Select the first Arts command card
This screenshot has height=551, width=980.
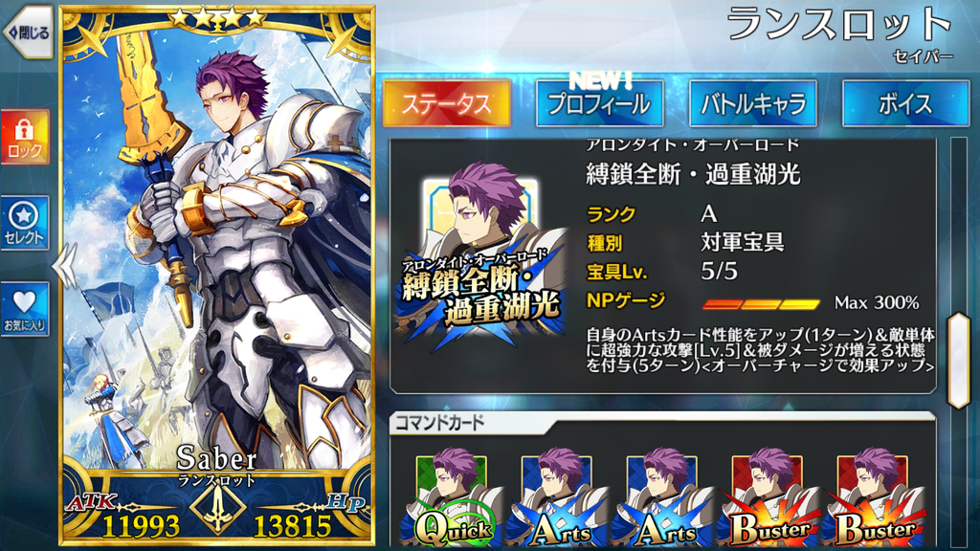pyautogui.click(x=559, y=497)
